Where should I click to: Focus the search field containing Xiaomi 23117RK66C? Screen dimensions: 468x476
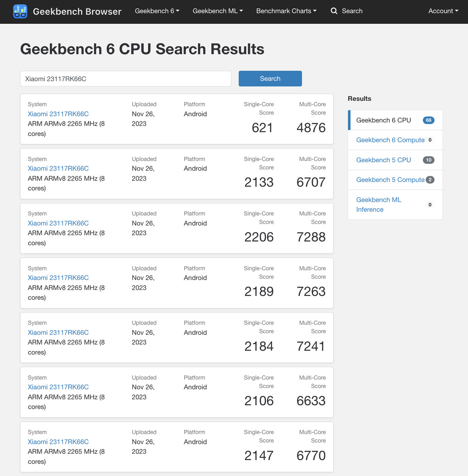pos(126,79)
